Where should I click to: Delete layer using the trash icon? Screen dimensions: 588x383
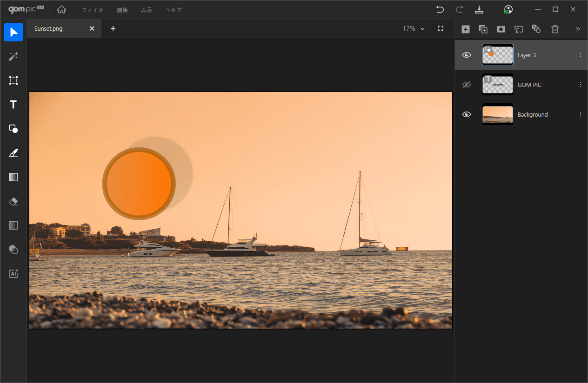(x=555, y=29)
